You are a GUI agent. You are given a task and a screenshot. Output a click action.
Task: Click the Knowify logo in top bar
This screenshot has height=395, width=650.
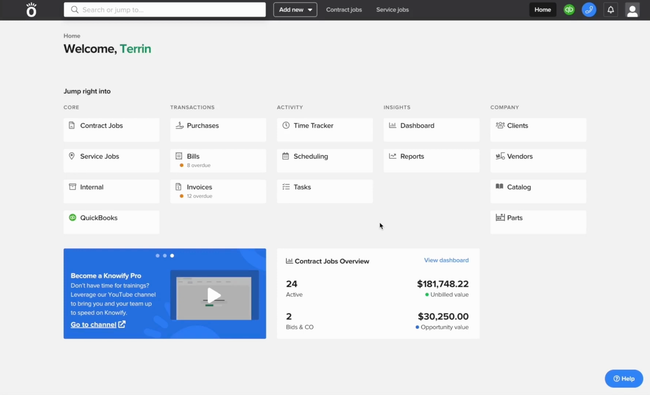[x=31, y=10]
